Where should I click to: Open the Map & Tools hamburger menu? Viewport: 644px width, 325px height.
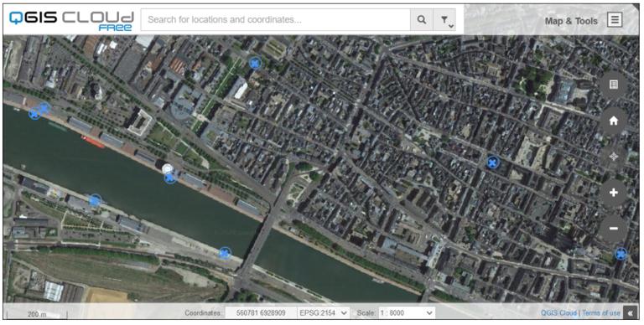615,20
